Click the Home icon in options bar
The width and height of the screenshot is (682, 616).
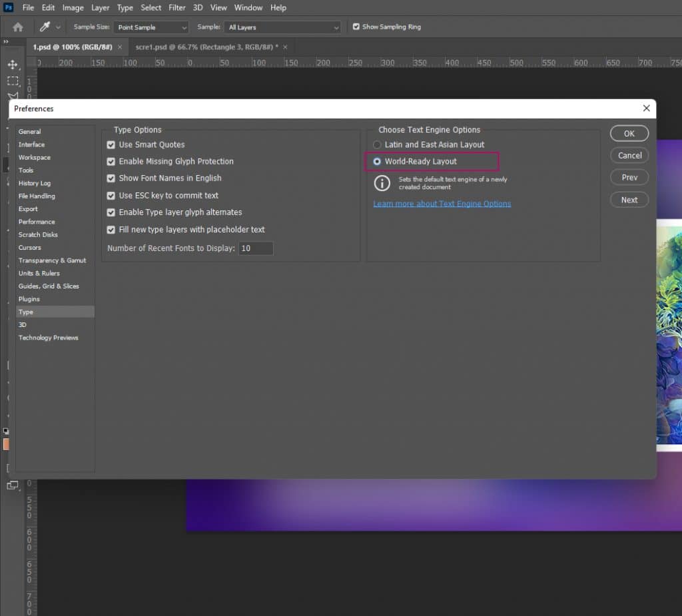click(x=18, y=27)
